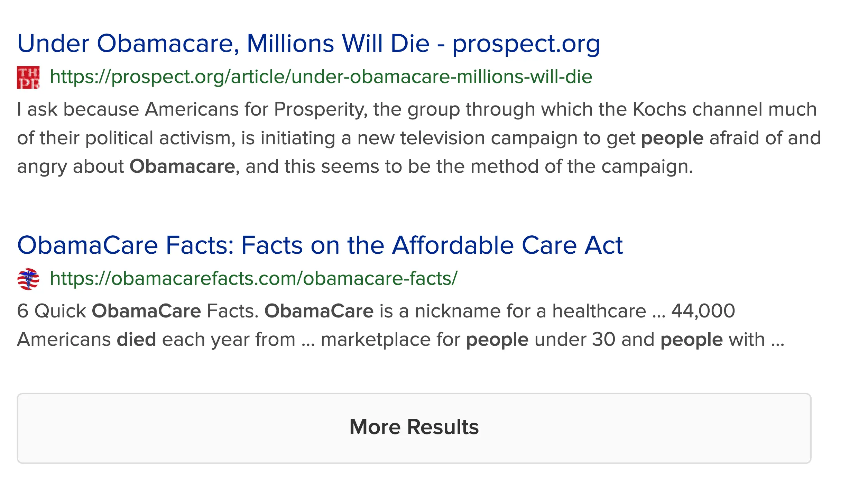Click "under 30" in the ObamaCare Facts snippet

pos(575,339)
